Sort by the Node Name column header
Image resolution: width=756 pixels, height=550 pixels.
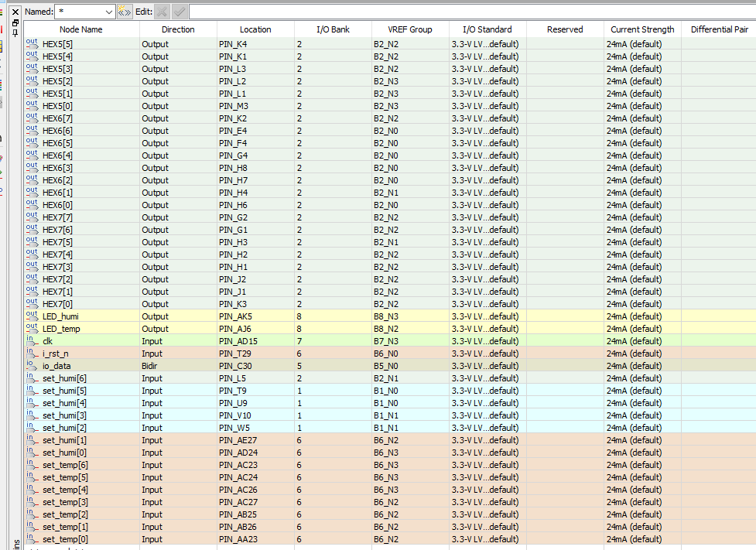(x=81, y=29)
